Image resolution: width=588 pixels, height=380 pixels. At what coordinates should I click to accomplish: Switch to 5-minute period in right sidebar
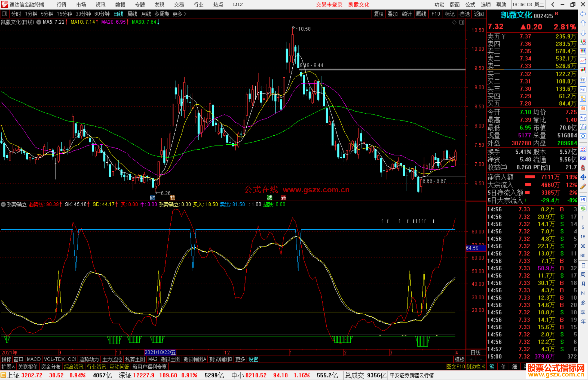(x=583, y=227)
